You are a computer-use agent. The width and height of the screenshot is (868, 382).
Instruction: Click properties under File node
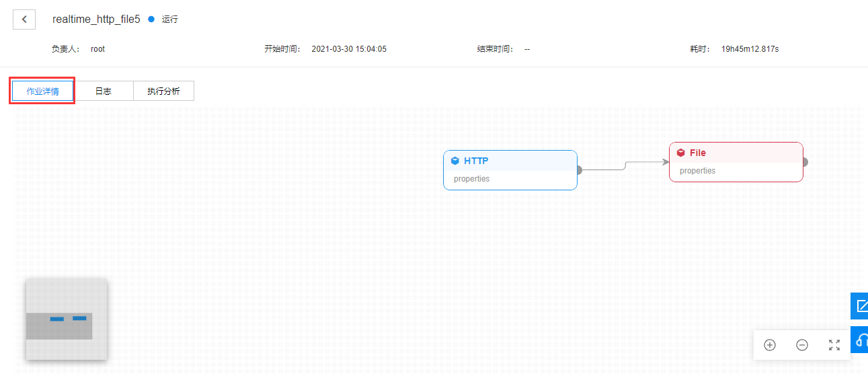(x=698, y=171)
